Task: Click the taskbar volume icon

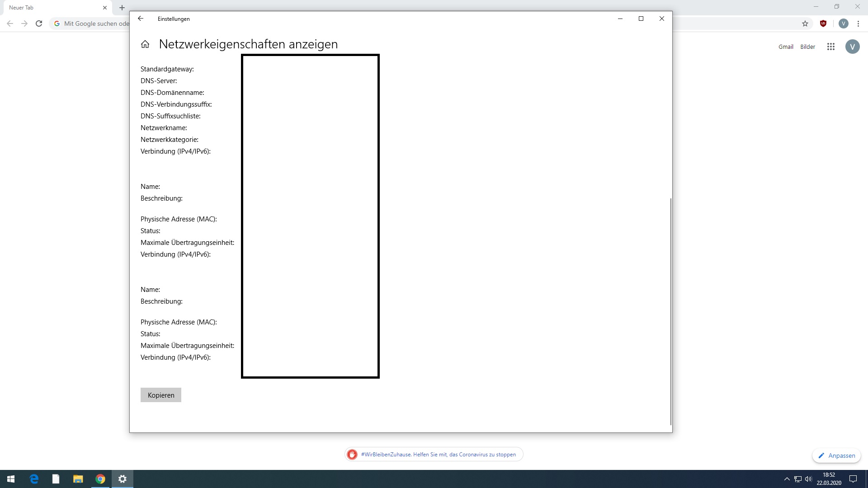Action: [808, 479]
